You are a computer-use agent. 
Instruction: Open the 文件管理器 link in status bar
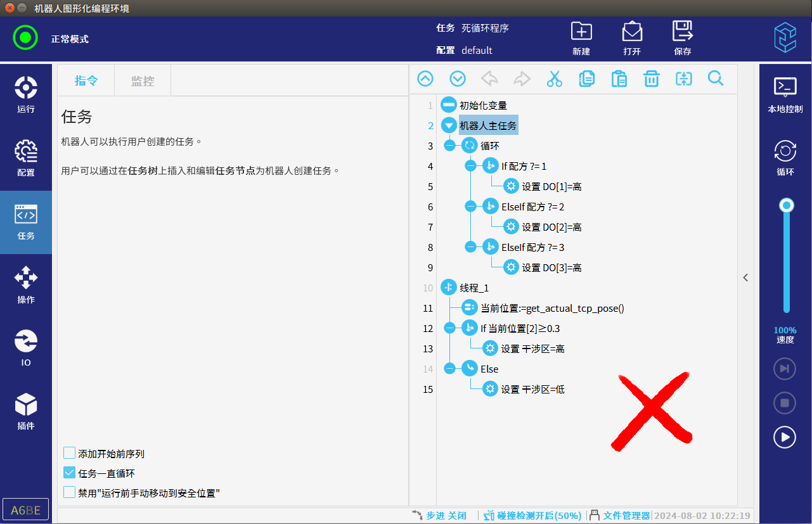[x=626, y=516]
